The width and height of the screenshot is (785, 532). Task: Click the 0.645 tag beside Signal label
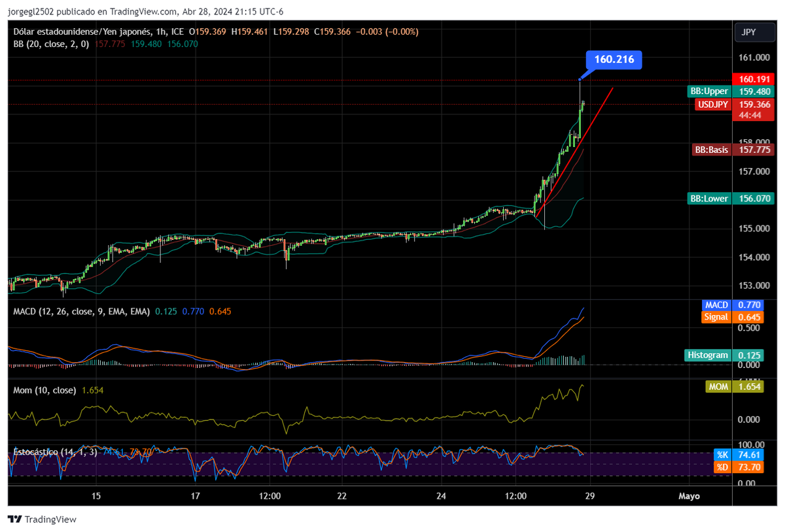(x=748, y=317)
